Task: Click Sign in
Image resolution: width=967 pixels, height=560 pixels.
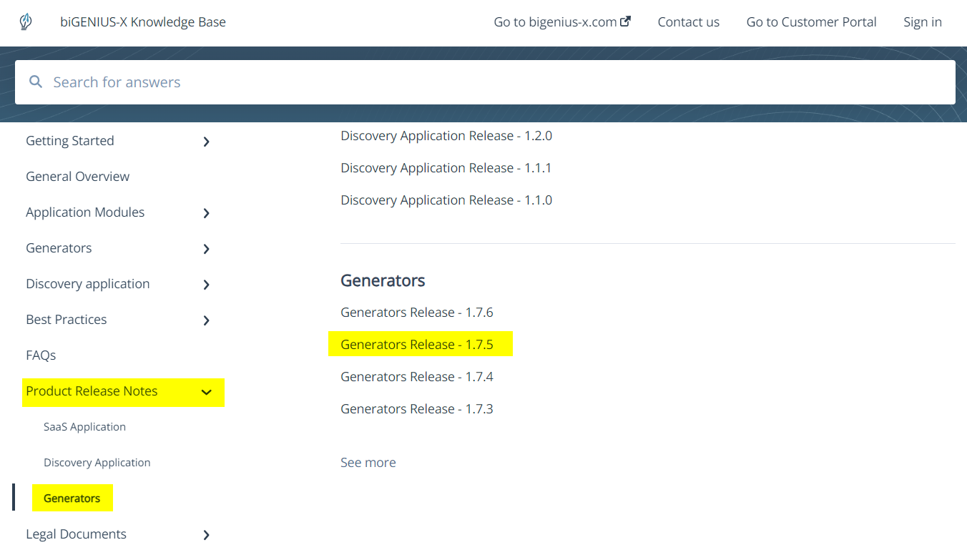Action: coord(923,22)
